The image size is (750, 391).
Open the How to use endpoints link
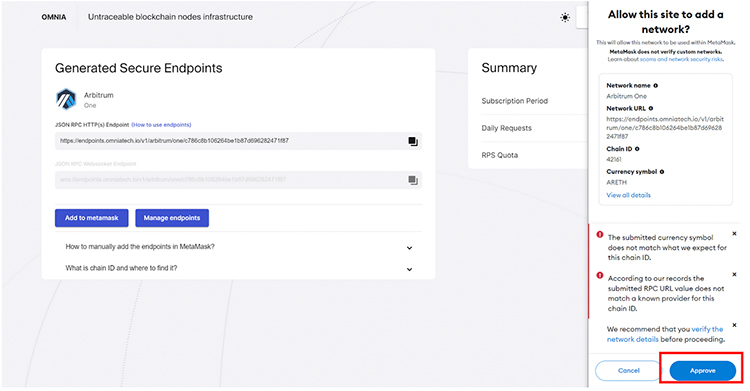coord(161,125)
